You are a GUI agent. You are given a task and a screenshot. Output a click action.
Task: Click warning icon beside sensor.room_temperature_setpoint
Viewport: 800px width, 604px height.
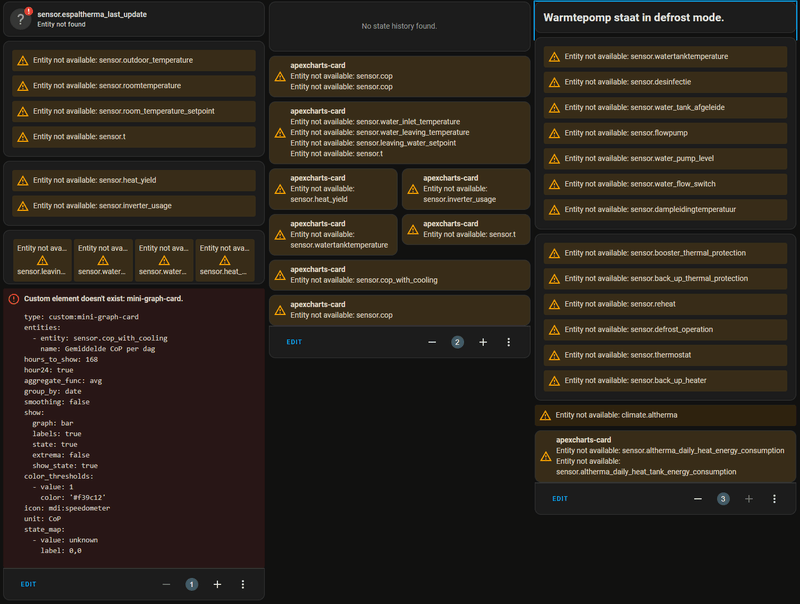[x=23, y=112]
